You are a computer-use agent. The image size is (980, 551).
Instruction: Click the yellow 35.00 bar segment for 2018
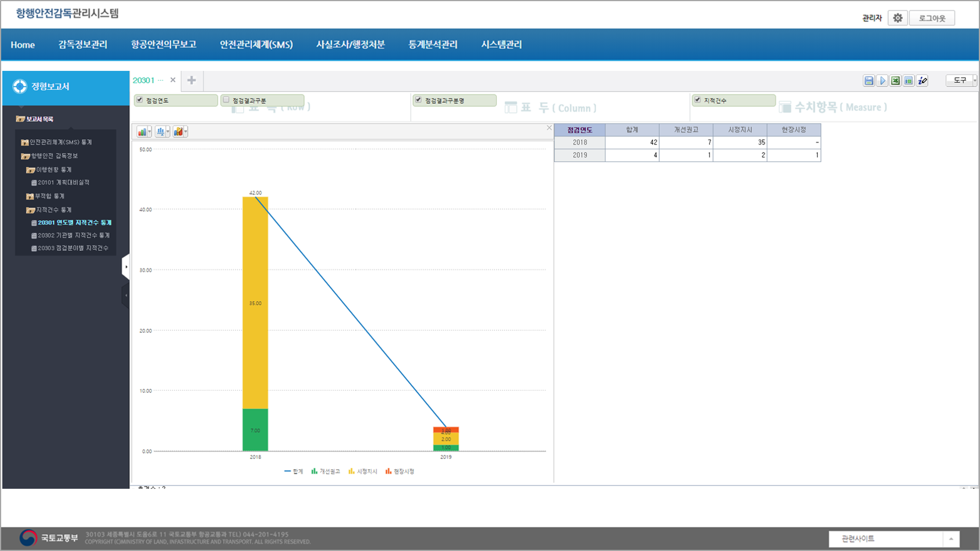click(255, 303)
